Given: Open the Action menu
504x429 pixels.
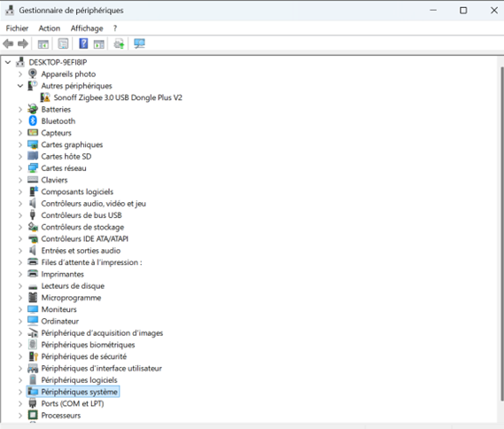Looking at the screenshot, I should 50,28.
